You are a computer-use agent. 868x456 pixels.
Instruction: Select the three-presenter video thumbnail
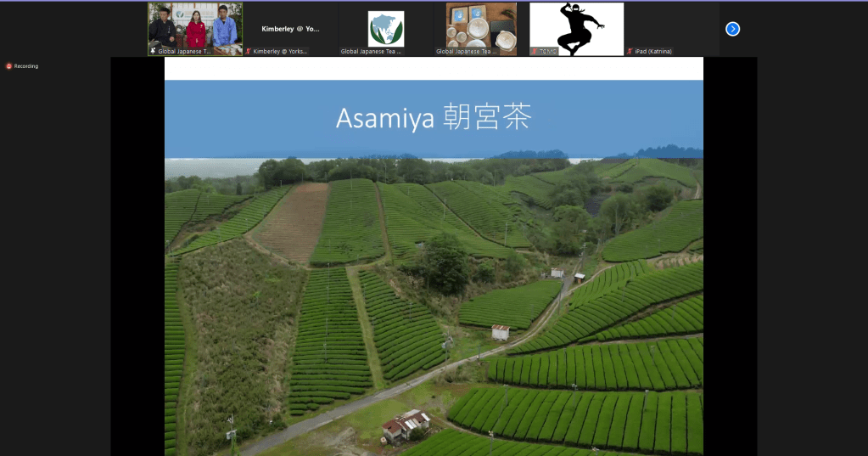(x=195, y=25)
